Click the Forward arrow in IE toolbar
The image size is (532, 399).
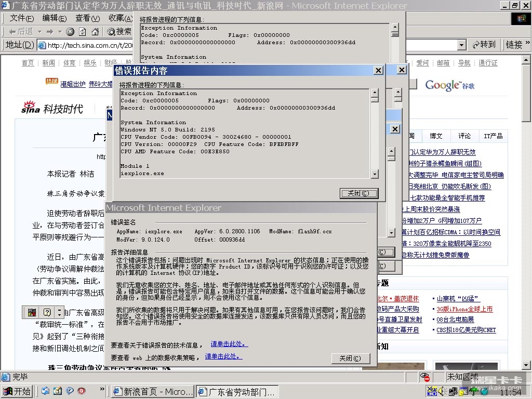50,32
